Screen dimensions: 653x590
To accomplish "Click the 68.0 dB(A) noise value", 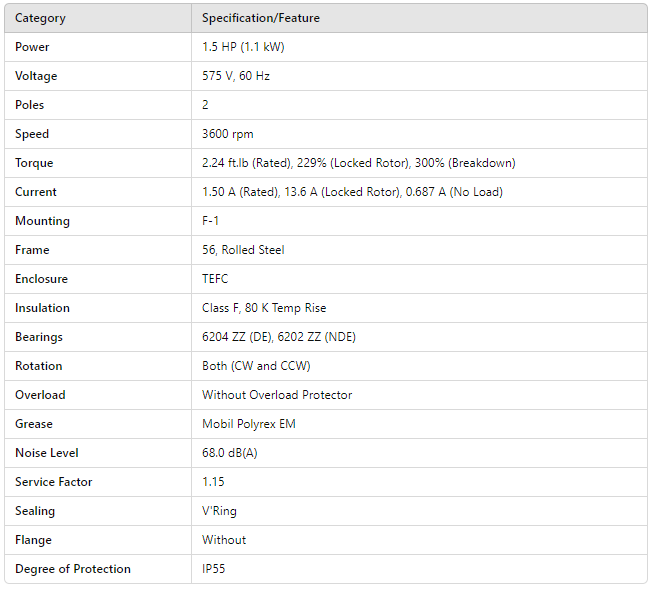I will tap(230, 453).
